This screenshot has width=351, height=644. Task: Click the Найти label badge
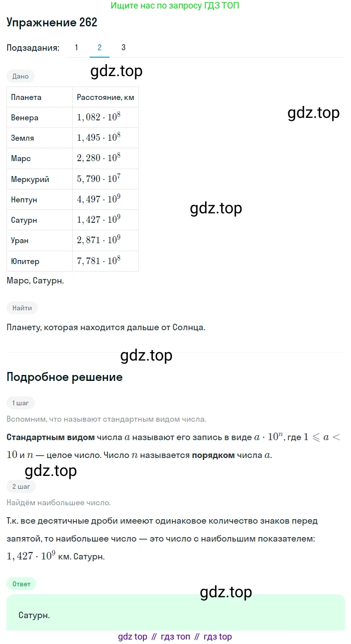22,308
